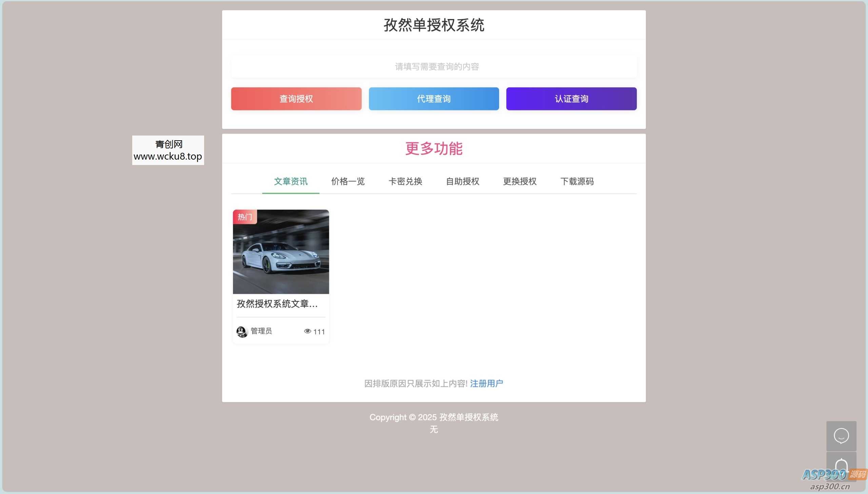Click the 认证查询 purple gradient button
Viewport: 868px width, 494px height.
[x=571, y=98]
